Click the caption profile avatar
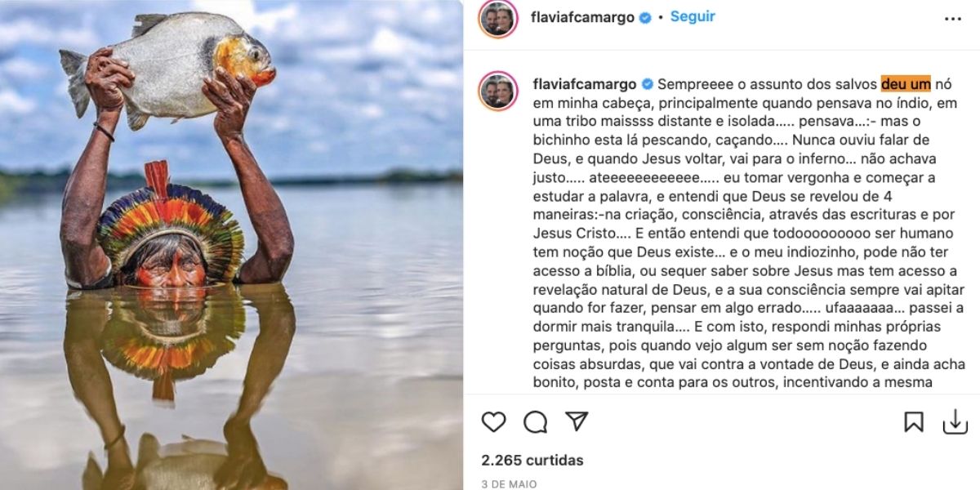The width and height of the screenshot is (980, 490). pos(498,91)
